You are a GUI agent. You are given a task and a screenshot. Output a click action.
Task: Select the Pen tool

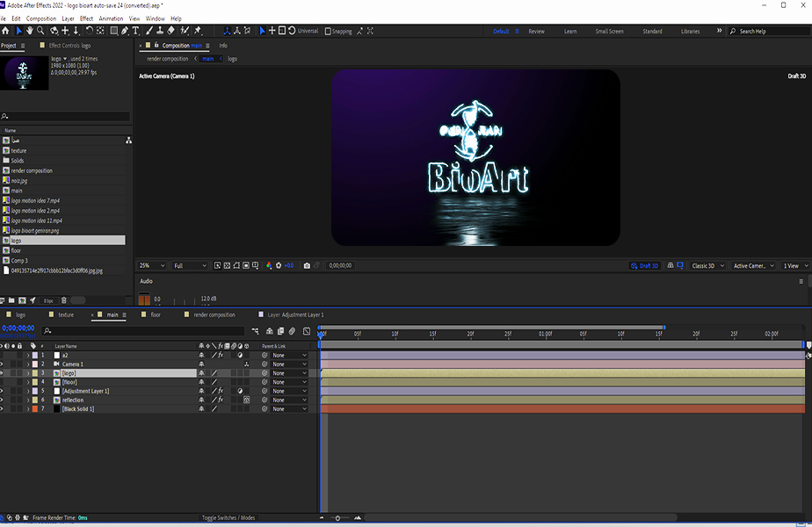(125, 31)
